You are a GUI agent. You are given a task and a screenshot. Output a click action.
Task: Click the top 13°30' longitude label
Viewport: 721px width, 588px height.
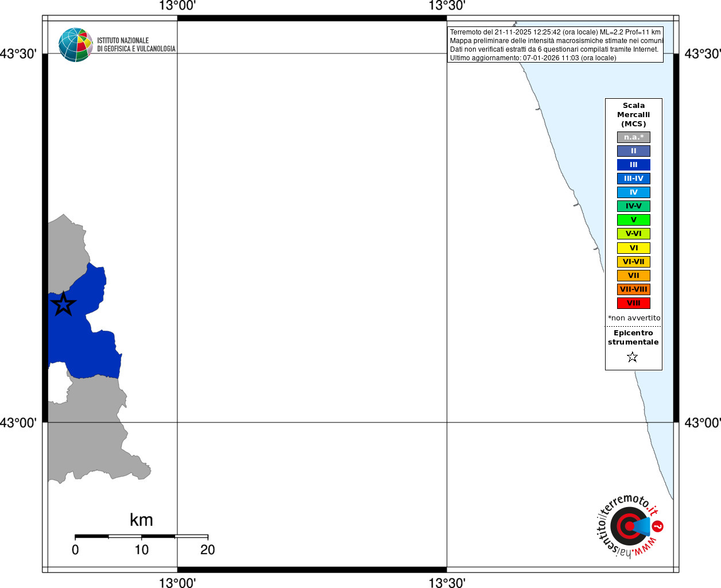(447, 6)
